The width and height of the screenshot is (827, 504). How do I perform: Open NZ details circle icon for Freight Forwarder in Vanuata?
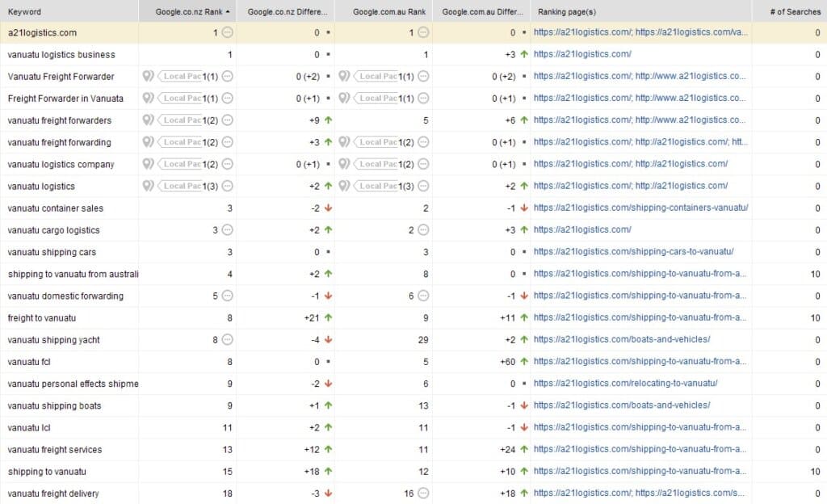click(x=227, y=98)
